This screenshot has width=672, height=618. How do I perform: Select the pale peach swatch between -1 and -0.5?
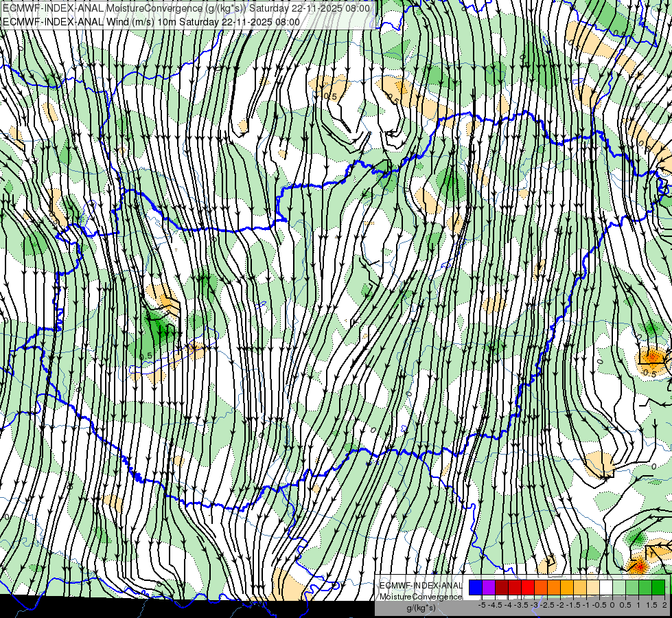[x=593, y=588]
